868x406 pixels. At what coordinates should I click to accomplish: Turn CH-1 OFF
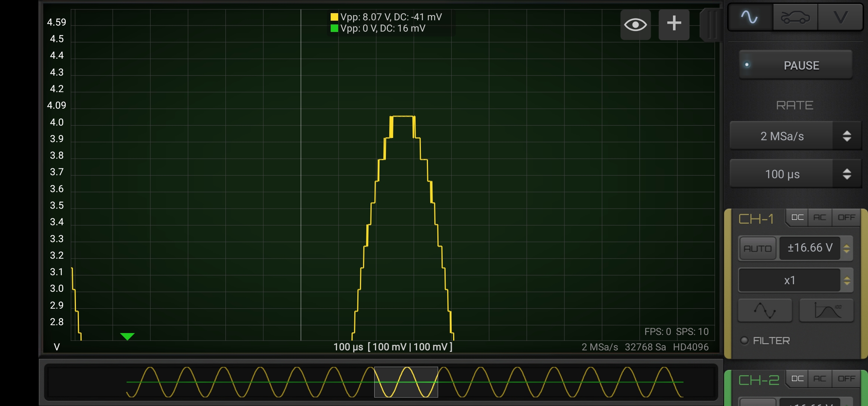(846, 218)
